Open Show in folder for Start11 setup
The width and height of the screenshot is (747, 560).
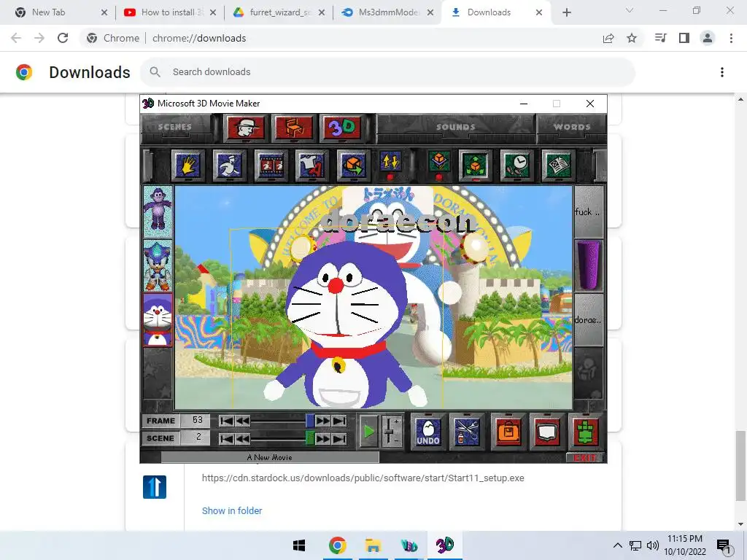[x=232, y=510]
